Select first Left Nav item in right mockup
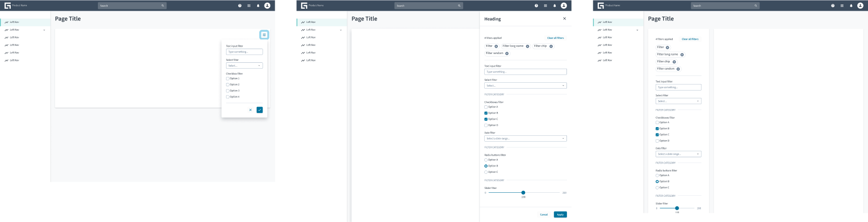Screen dimensions: 868x222 click(619, 22)
